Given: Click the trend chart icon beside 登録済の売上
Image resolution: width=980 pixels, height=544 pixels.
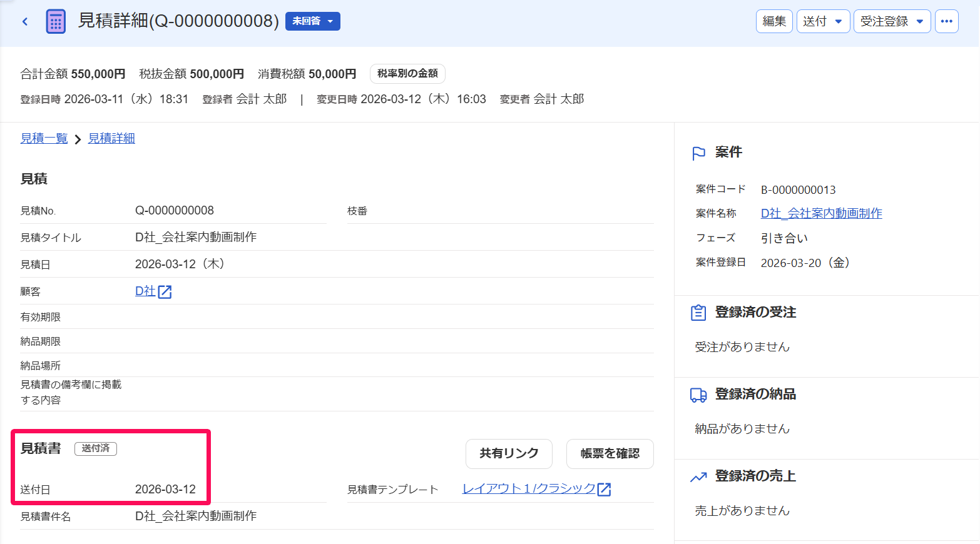Looking at the screenshot, I should click(x=698, y=477).
